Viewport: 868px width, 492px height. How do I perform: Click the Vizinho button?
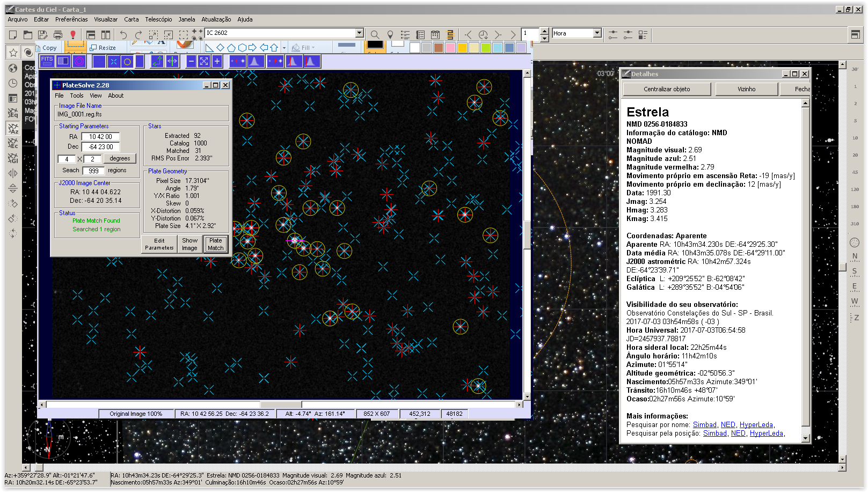[746, 89]
